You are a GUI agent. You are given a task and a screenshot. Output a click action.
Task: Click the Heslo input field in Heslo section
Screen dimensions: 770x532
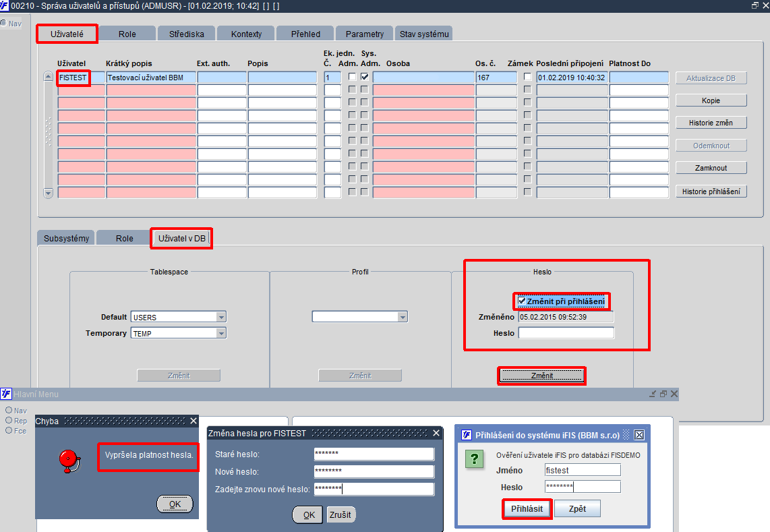coord(566,333)
